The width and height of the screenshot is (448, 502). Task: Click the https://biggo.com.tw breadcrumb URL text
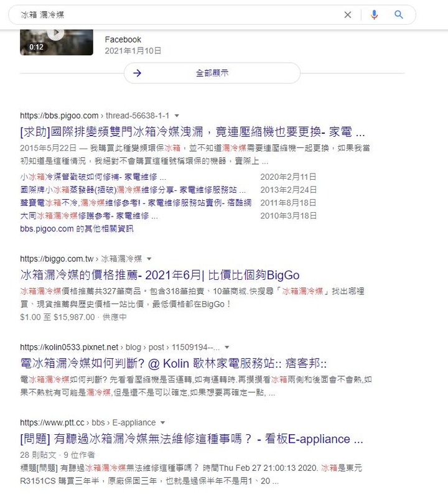click(57, 259)
